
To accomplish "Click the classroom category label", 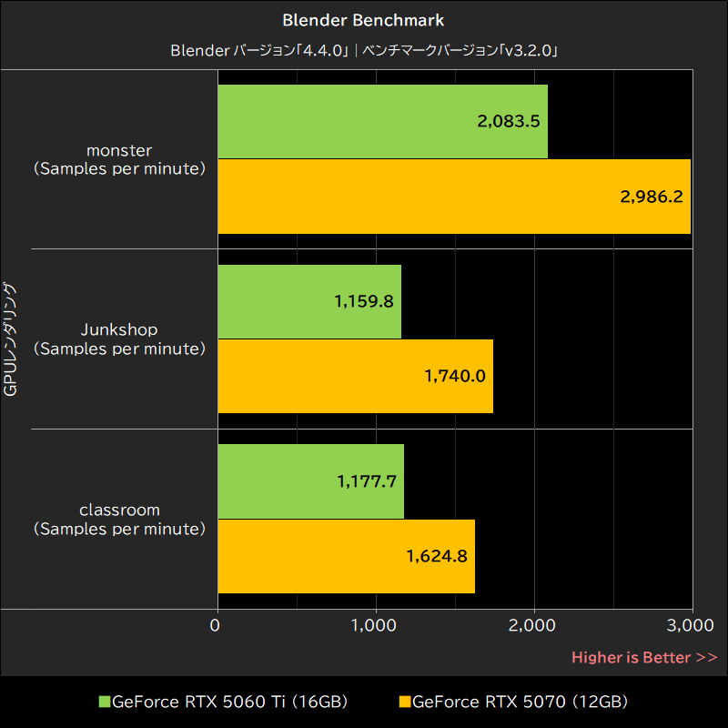I will [x=118, y=519].
